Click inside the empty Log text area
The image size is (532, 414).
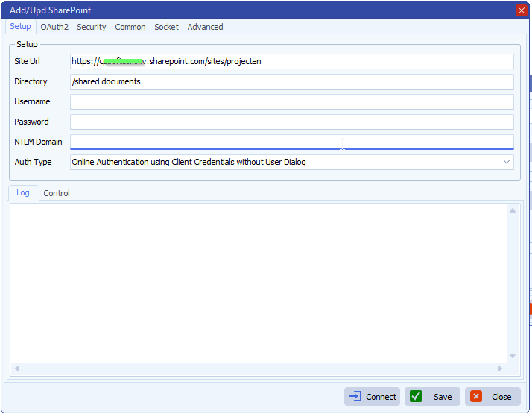pyautogui.click(x=259, y=283)
